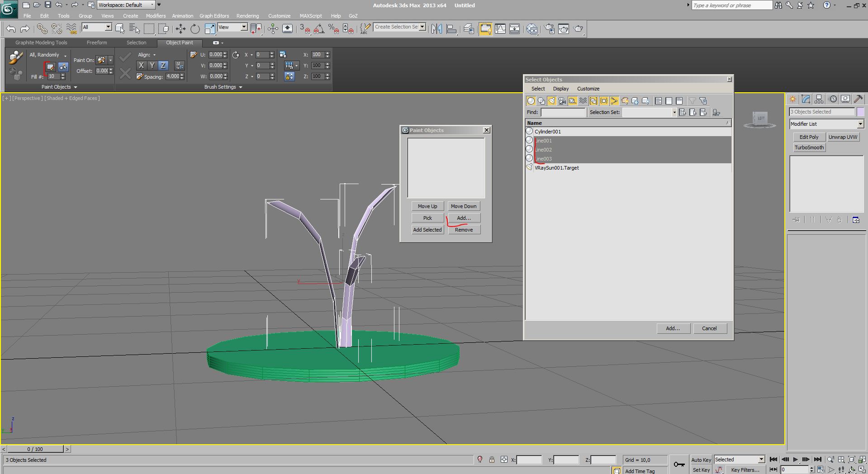The height and width of the screenshot is (474, 868).
Task: Expand the Modifier List dropdown
Action: click(860, 124)
